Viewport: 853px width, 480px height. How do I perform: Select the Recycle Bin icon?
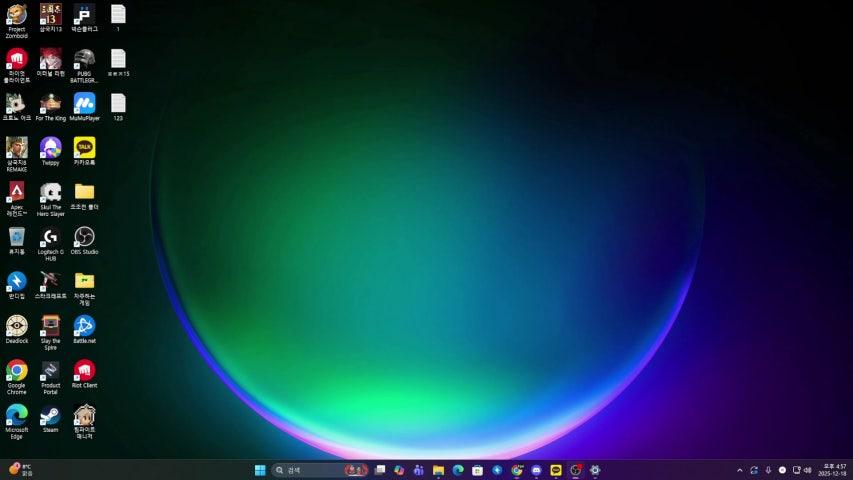point(17,241)
